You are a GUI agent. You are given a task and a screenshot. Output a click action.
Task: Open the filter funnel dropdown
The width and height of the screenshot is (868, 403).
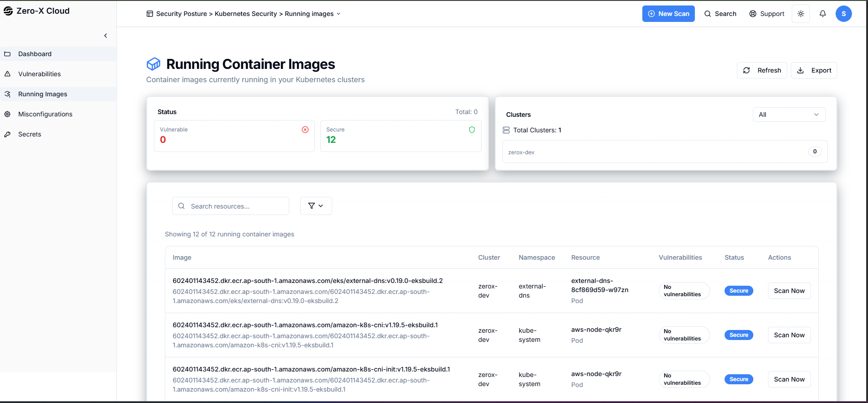pos(316,206)
